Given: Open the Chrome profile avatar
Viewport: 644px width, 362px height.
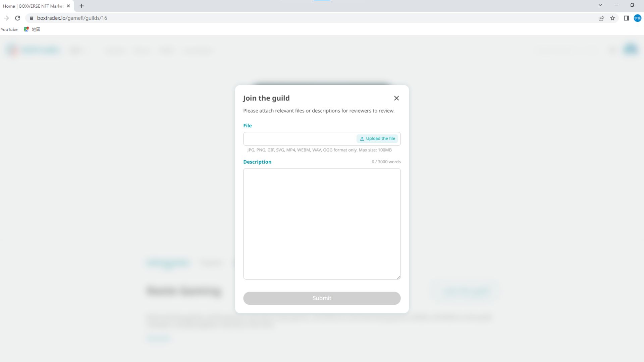Looking at the screenshot, I should click(x=637, y=18).
